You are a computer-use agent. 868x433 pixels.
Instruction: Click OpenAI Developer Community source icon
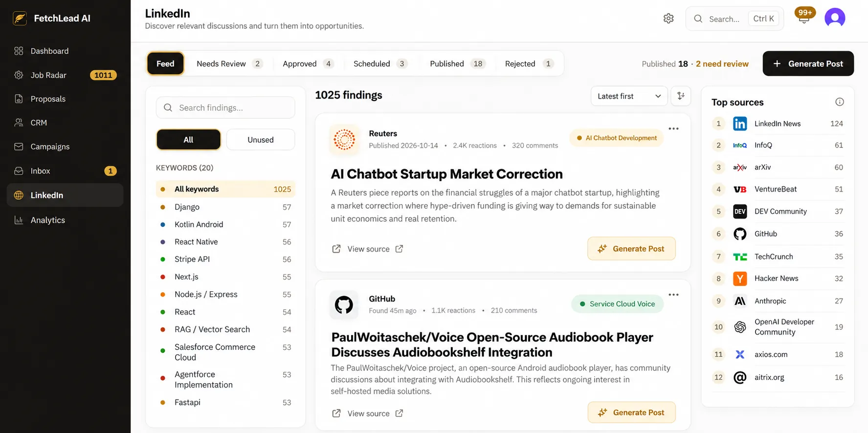(740, 327)
